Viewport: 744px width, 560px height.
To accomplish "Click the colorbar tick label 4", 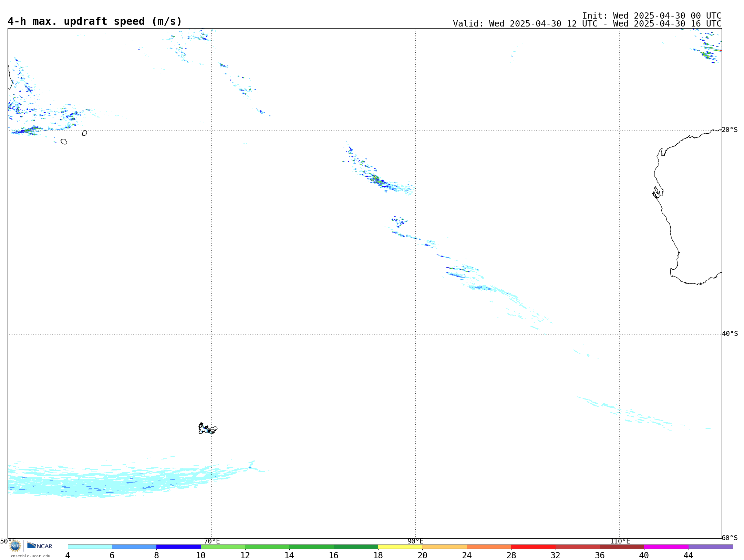I will (x=68, y=556).
